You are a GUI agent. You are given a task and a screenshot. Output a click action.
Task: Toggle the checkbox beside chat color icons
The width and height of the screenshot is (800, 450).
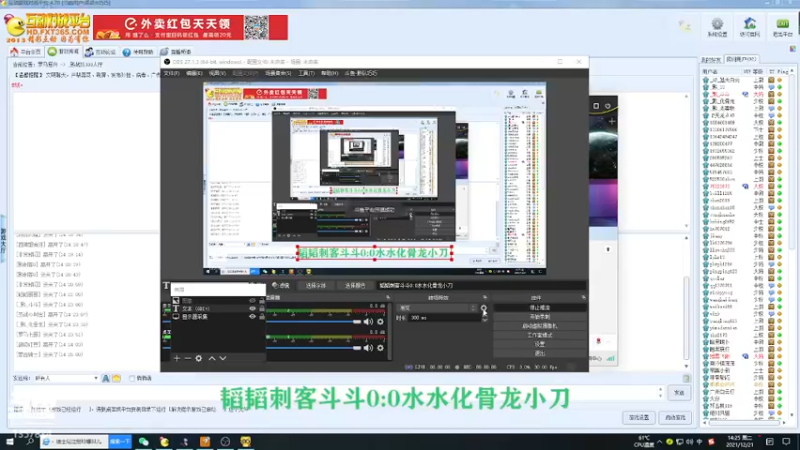(x=132, y=378)
